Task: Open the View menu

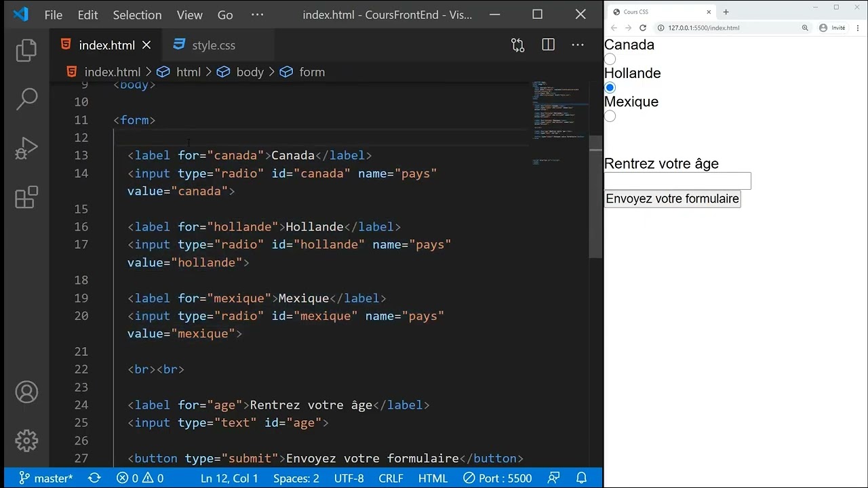Action: coord(189,14)
